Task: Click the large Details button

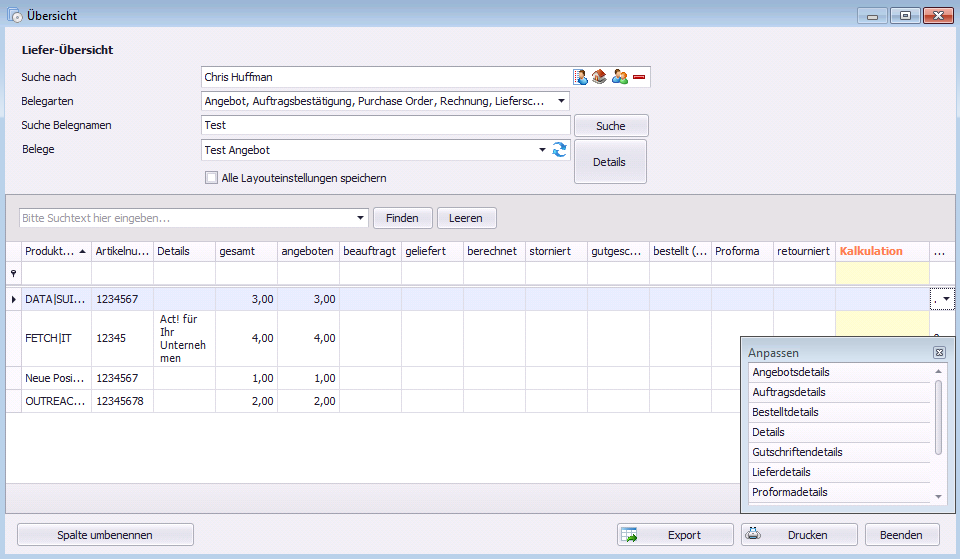Action: click(610, 162)
